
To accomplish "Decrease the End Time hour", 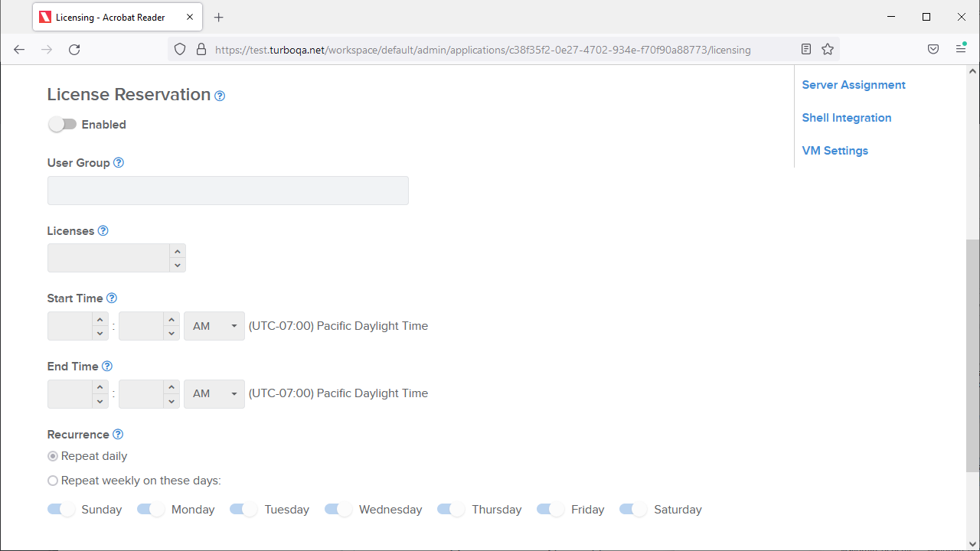I will (100, 402).
